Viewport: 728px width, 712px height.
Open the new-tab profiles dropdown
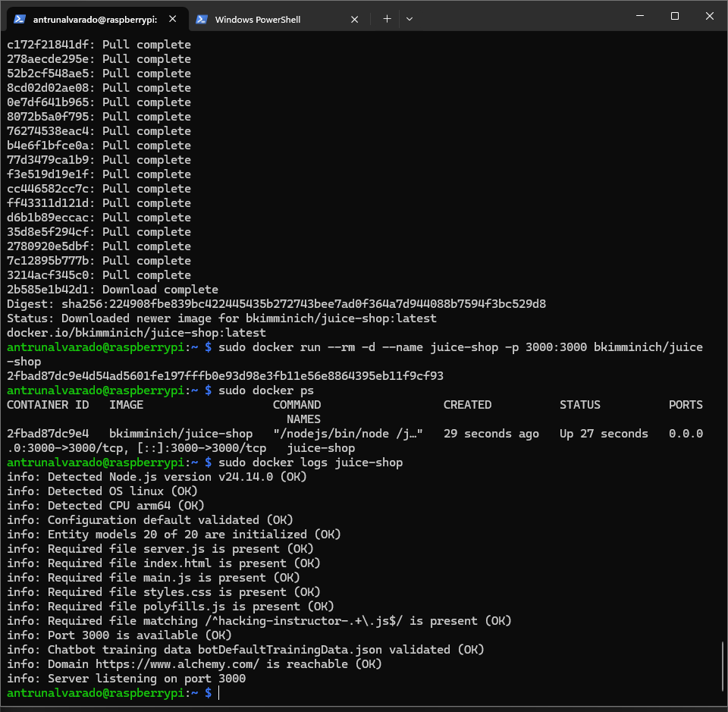tap(409, 19)
